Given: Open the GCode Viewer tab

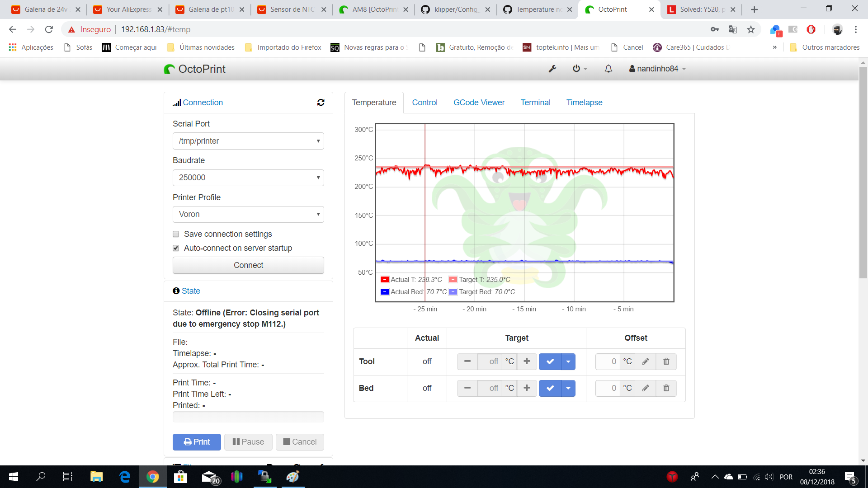Looking at the screenshot, I should (x=479, y=103).
